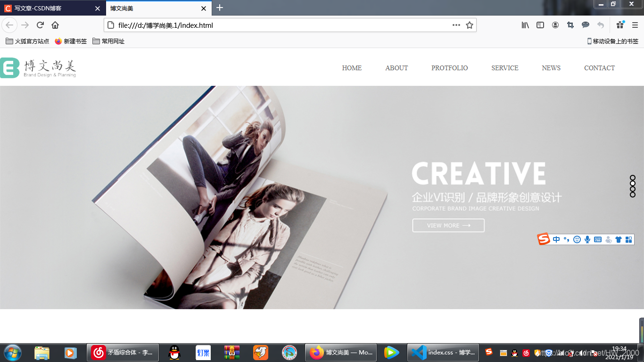Select the first carousel dot
This screenshot has height=362, width=644.
[633, 178]
